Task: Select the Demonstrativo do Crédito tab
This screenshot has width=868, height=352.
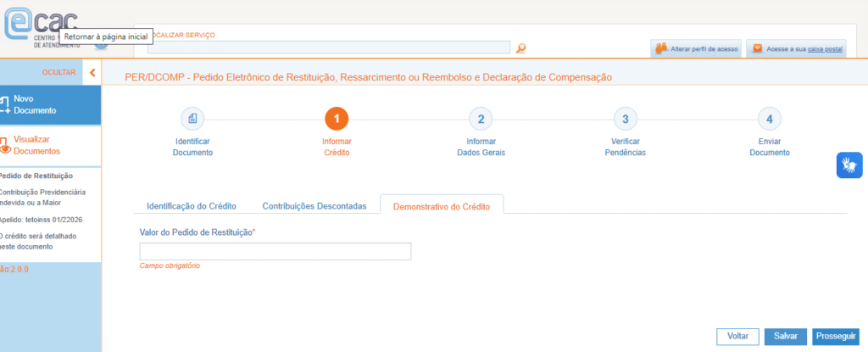Action: tap(442, 206)
